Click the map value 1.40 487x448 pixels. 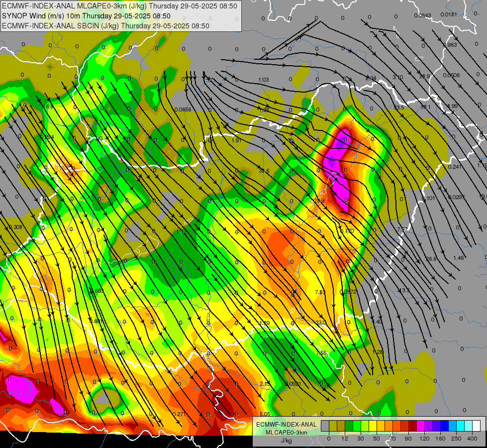[377, 322]
